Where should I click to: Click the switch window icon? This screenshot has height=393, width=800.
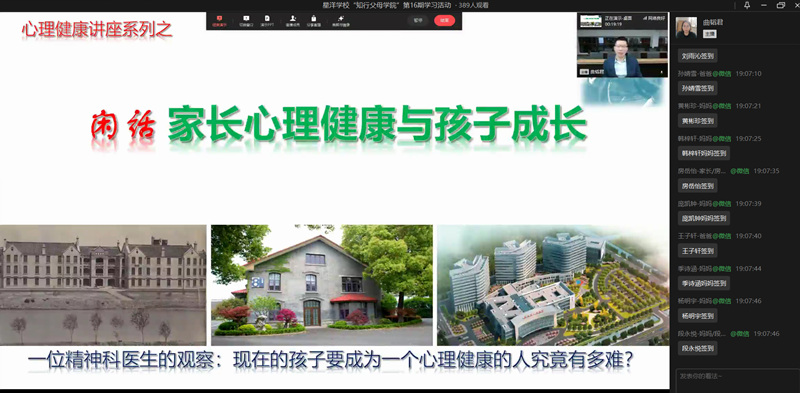click(x=246, y=18)
